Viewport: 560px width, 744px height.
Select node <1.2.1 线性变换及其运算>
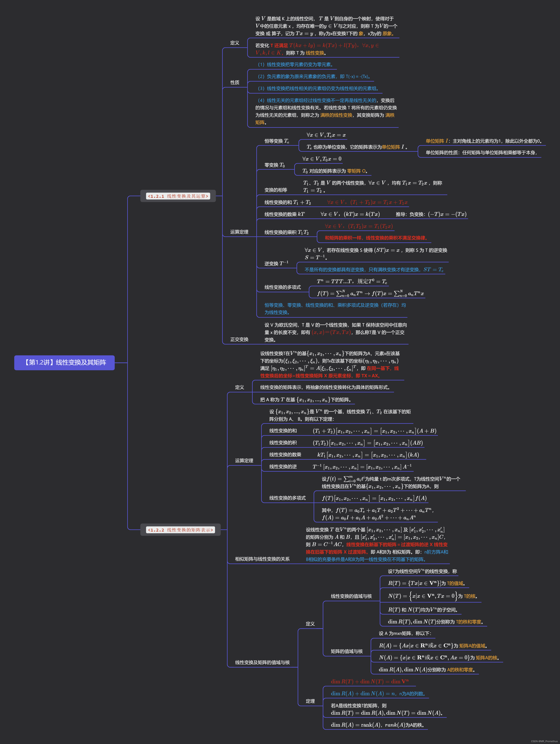pyautogui.click(x=178, y=196)
